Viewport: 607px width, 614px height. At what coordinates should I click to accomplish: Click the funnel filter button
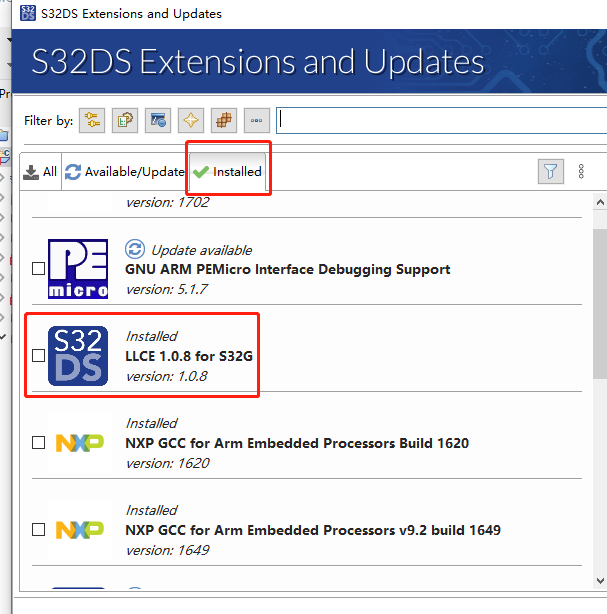pyautogui.click(x=551, y=172)
